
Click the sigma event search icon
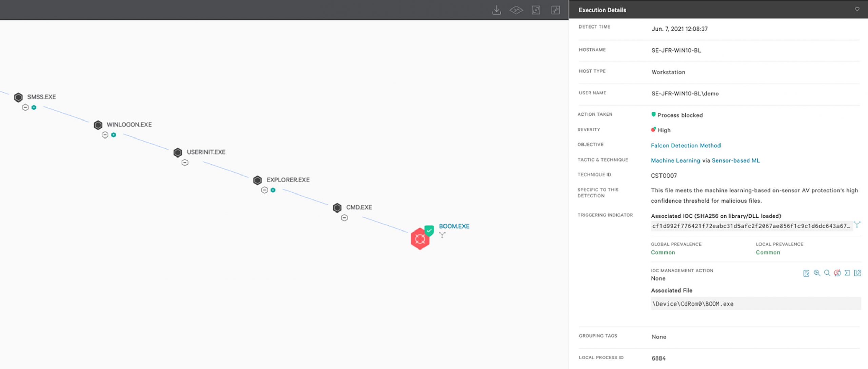[x=847, y=273]
